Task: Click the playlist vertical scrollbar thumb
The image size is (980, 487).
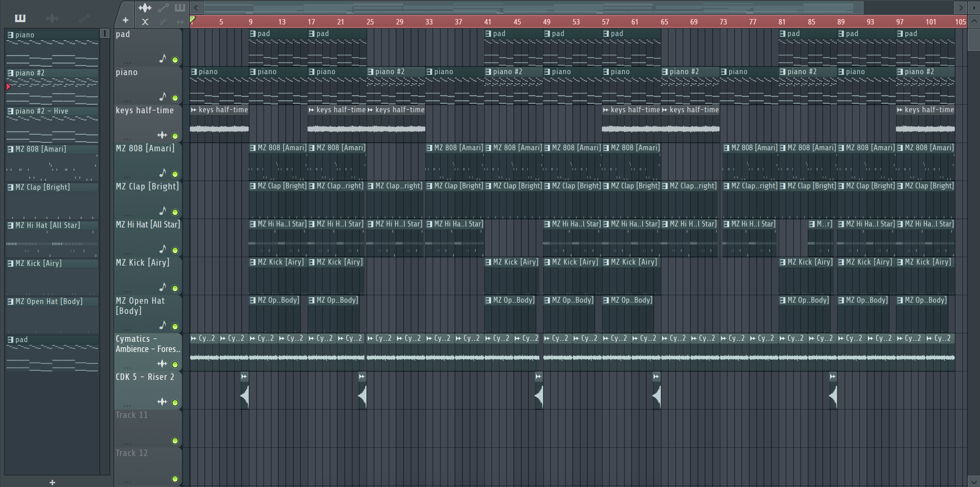Action: (x=974, y=39)
